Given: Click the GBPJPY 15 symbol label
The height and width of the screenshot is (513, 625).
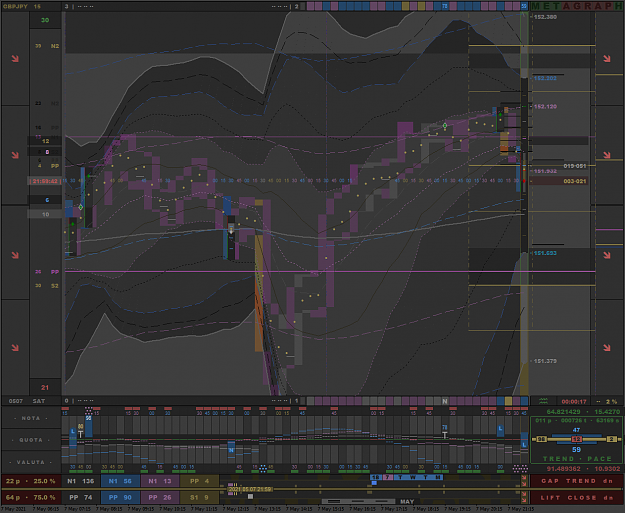Looking at the screenshot, I should pyautogui.click(x=22, y=6).
